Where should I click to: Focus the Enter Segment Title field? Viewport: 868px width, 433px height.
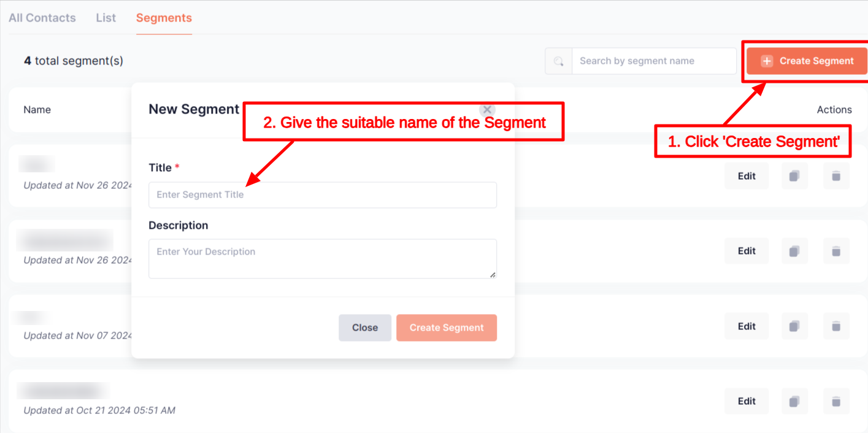(322, 195)
